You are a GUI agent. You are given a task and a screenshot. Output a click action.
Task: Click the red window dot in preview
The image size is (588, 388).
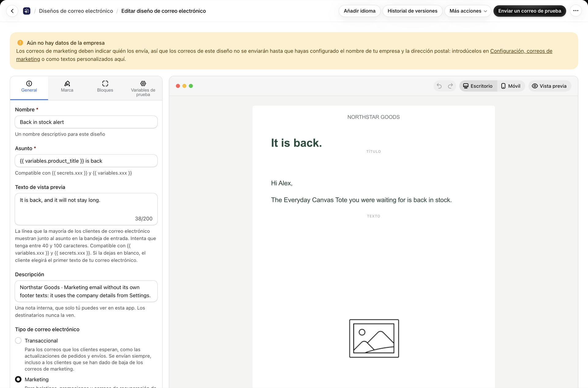click(x=178, y=86)
